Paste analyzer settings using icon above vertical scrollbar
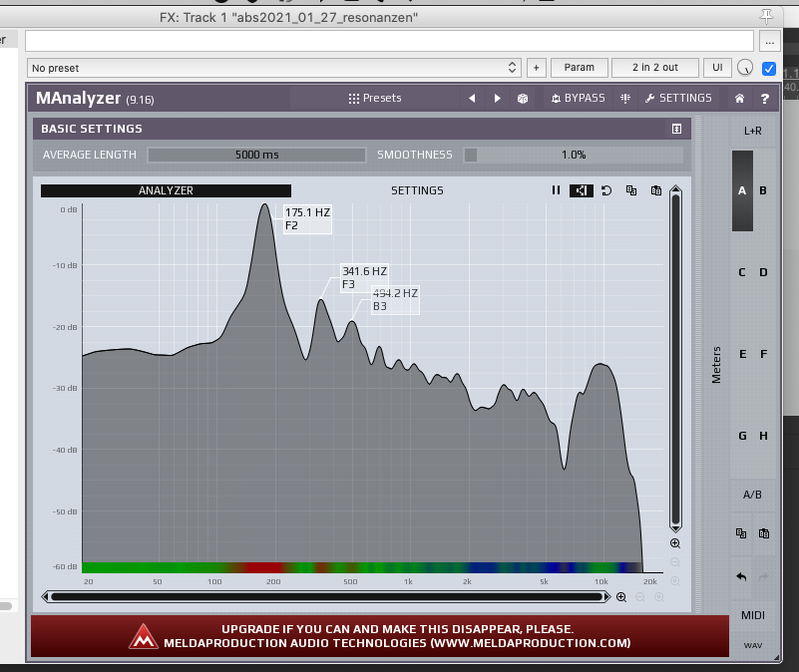799x672 pixels. click(x=656, y=190)
